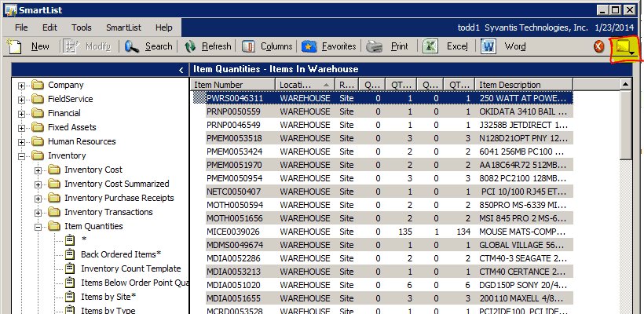Expand the Inventory Cost Summarized node
Image resolution: width=644 pixels, height=314 pixels.
38,184
